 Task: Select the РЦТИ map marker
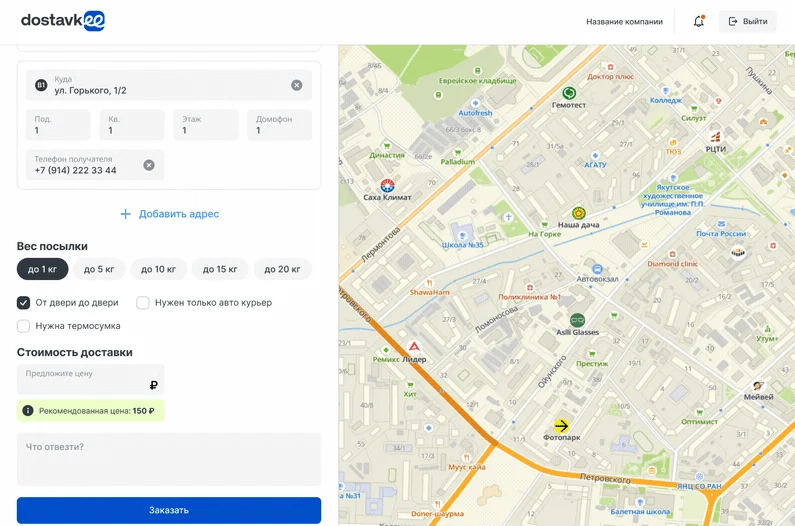point(715,136)
